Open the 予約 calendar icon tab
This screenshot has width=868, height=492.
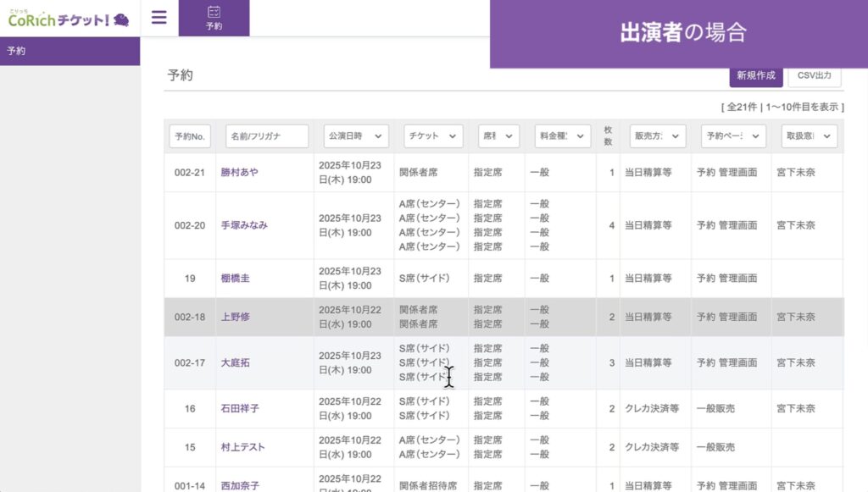tap(214, 18)
